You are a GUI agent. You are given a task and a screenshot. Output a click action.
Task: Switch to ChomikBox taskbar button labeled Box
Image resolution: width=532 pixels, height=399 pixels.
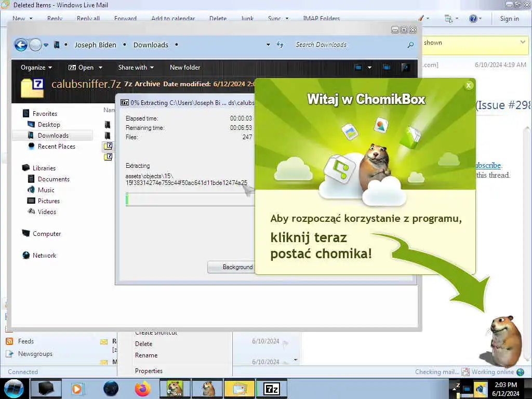(x=175, y=389)
